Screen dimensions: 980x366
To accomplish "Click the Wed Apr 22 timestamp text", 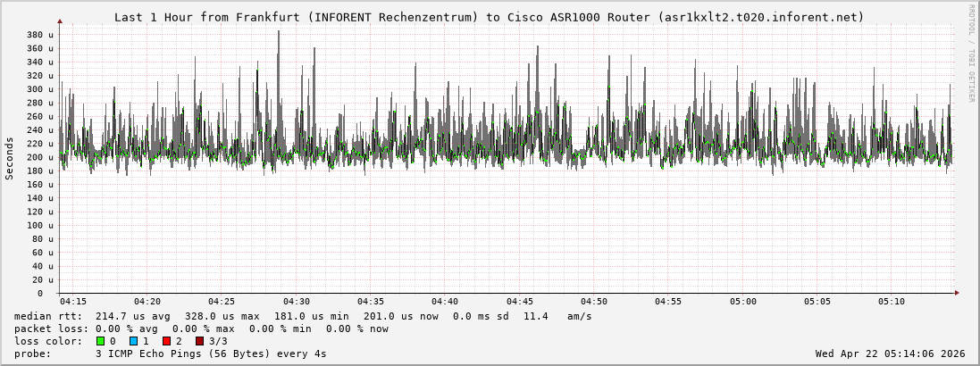I will point(890,354).
